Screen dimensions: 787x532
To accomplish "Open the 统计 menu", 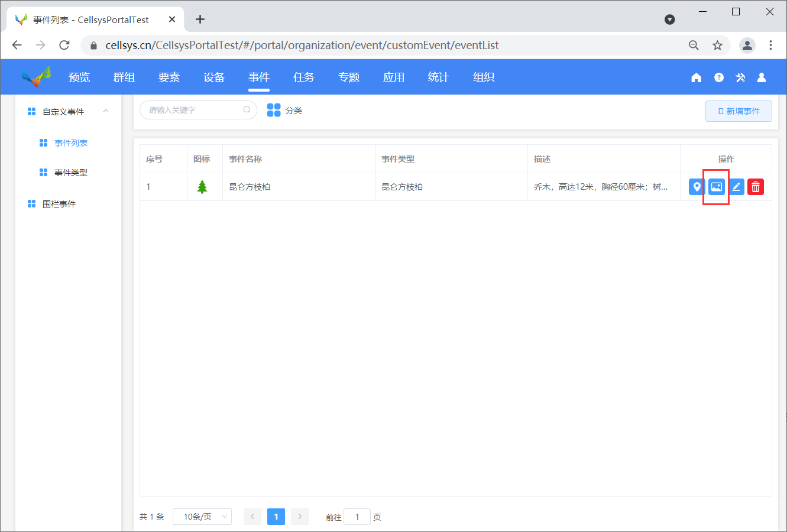I will point(439,77).
